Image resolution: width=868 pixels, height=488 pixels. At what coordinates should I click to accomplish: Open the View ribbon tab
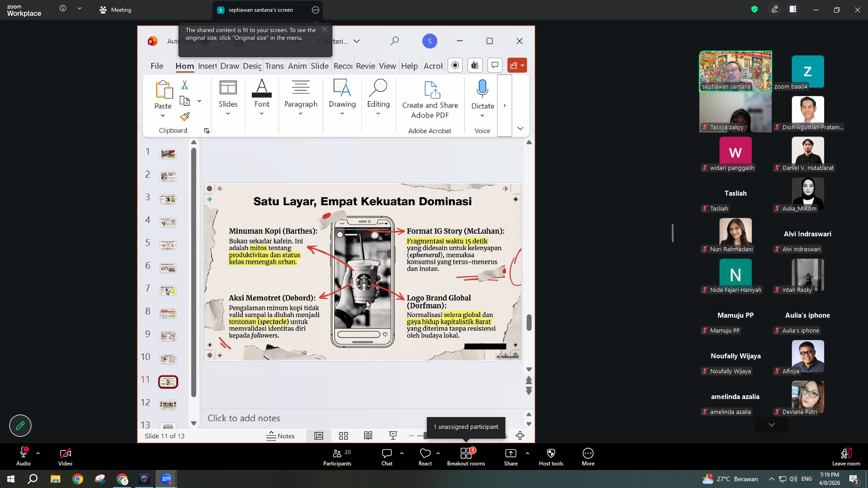387,66
